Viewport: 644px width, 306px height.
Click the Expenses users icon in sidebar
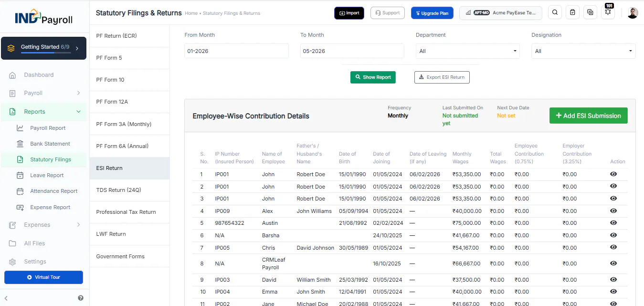13,225
